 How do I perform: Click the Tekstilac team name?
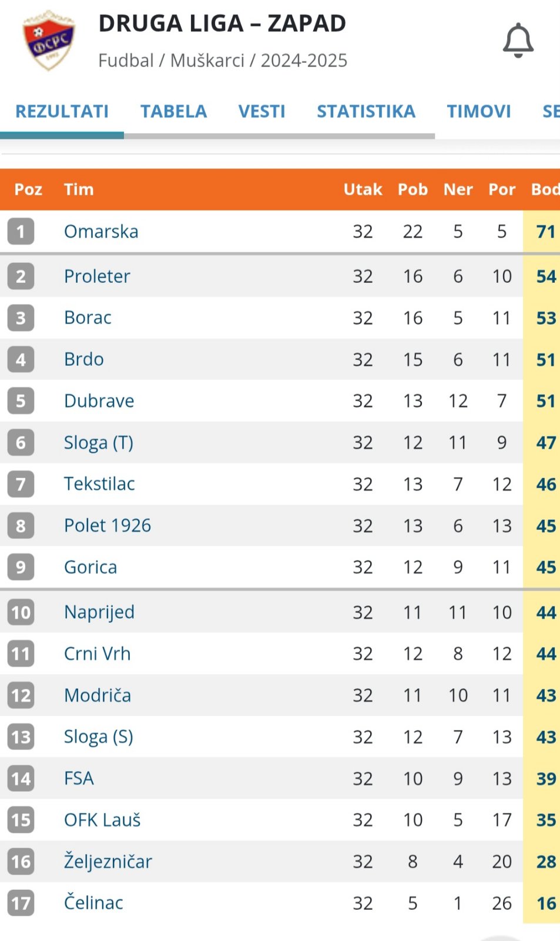click(99, 483)
